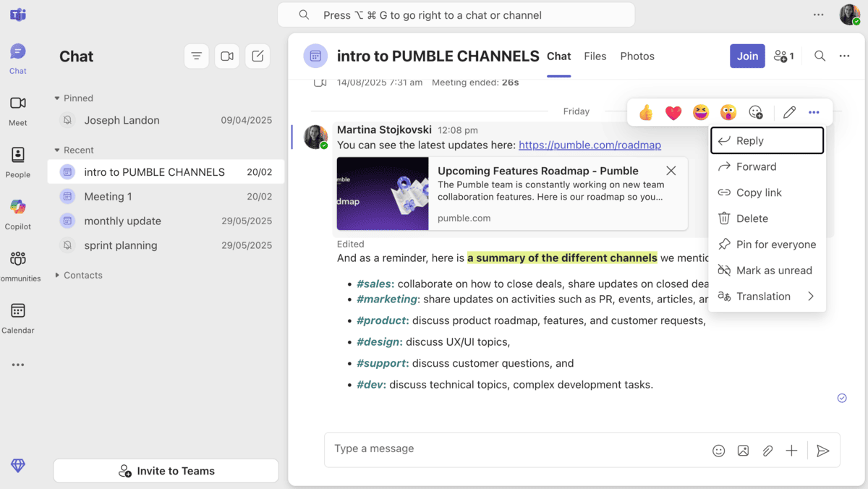Select Pin for everyone from the menu
Image resolution: width=868 pixels, height=489 pixels.
coord(768,244)
